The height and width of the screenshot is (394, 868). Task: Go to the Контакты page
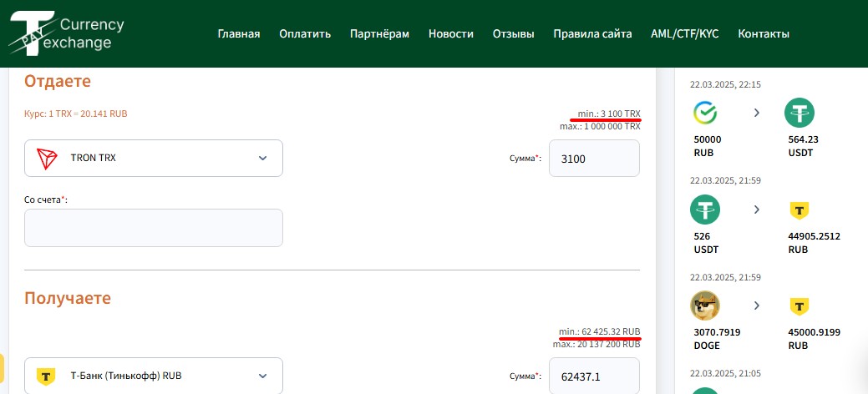pyautogui.click(x=764, y=33)
